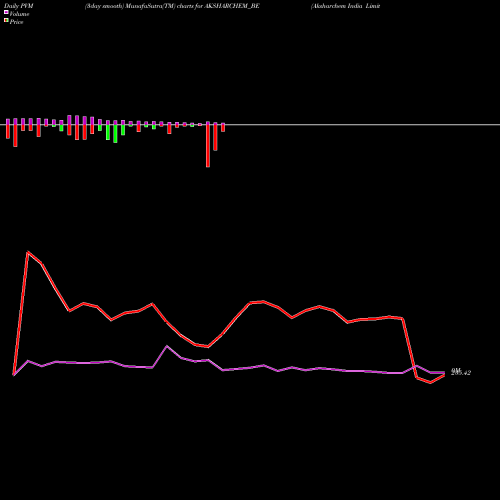500x500 pixels.
Task: Click the tallest red bar in histogram
Action: tap(208, 146)
